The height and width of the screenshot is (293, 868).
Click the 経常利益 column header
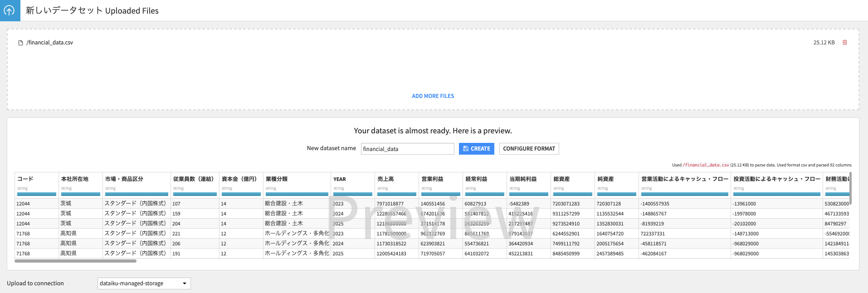pos(476,179)
